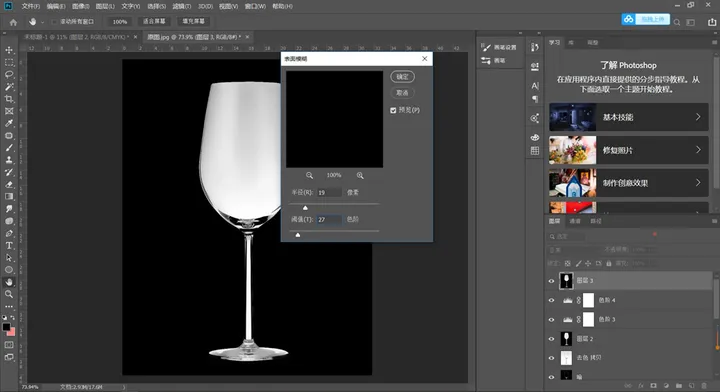720x392 pixels.
Task: Open the layer blend mode dropdown
Action: click(x=574, y=250)
